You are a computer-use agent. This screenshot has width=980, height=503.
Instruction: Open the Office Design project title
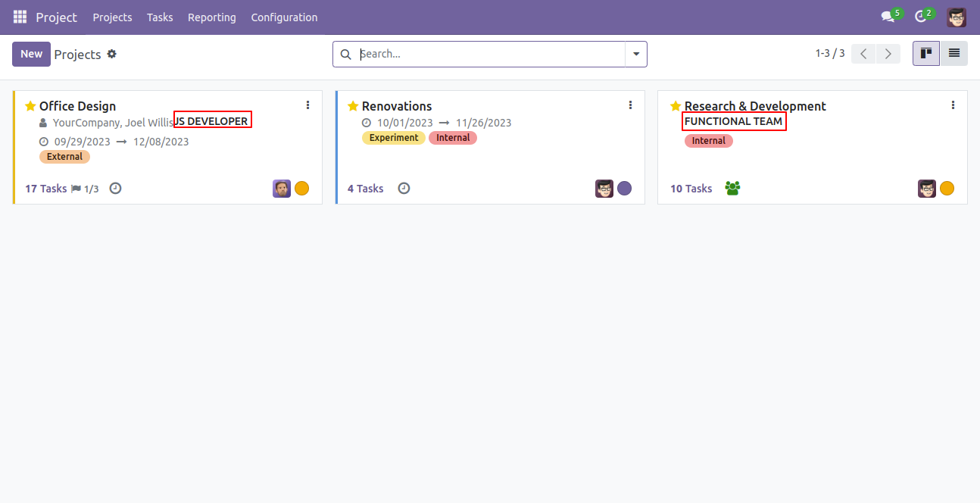(77, 106)
